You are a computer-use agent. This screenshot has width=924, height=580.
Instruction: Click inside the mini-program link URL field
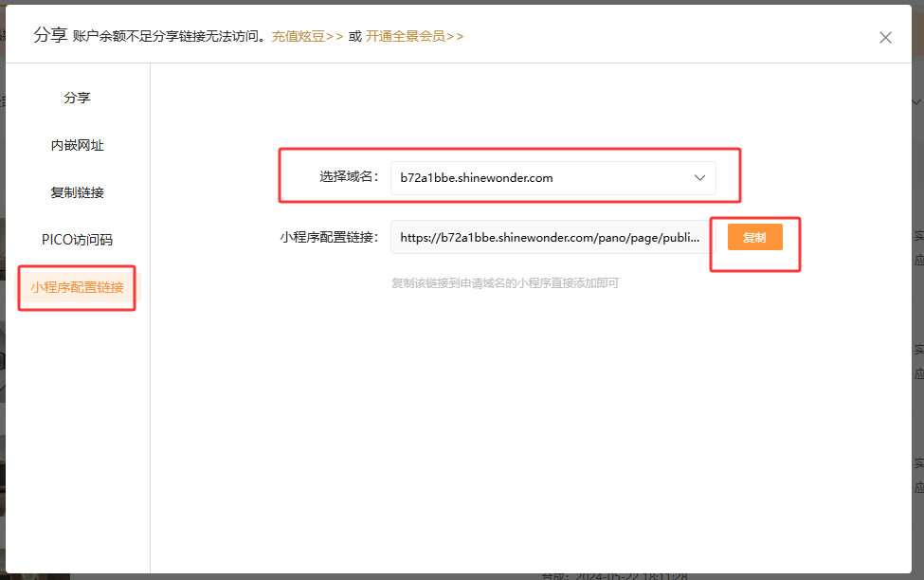[x=550, y=238]
